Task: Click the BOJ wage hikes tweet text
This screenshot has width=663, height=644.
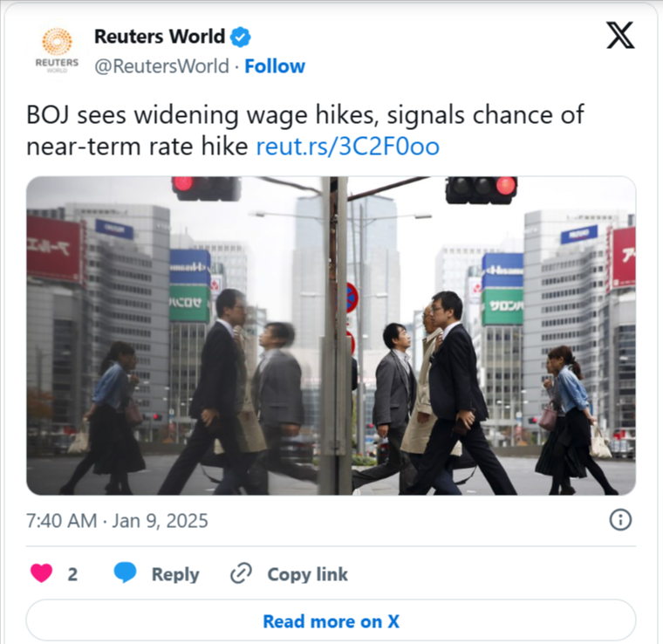Action: click(x=305, y=131)
